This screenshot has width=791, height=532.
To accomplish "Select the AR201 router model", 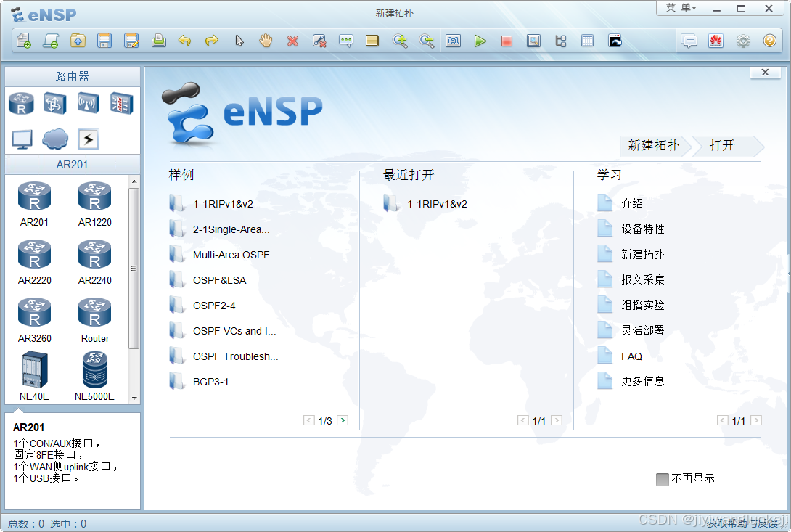I will [x=34, y=205].
